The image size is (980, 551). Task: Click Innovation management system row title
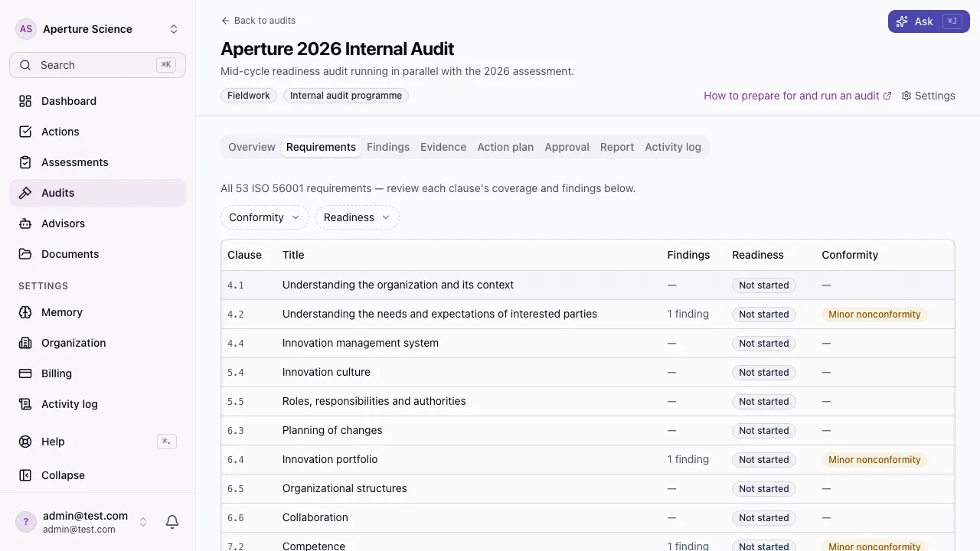pos(361,343)
